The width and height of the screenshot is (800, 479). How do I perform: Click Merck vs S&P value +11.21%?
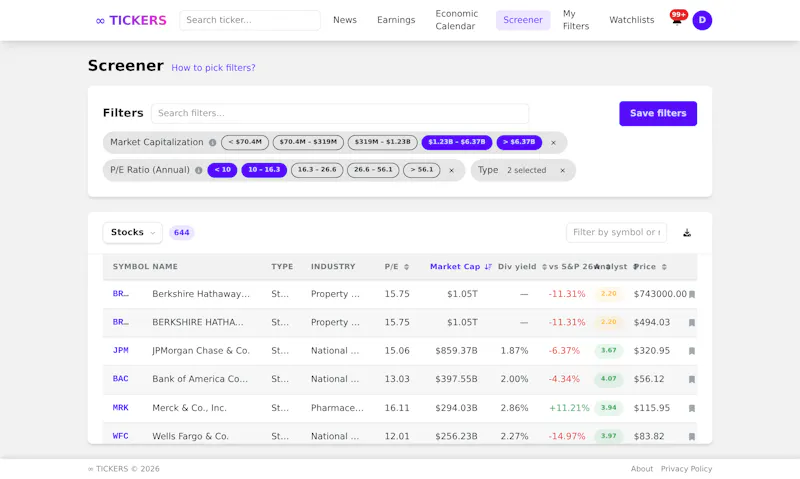point(569,408)
